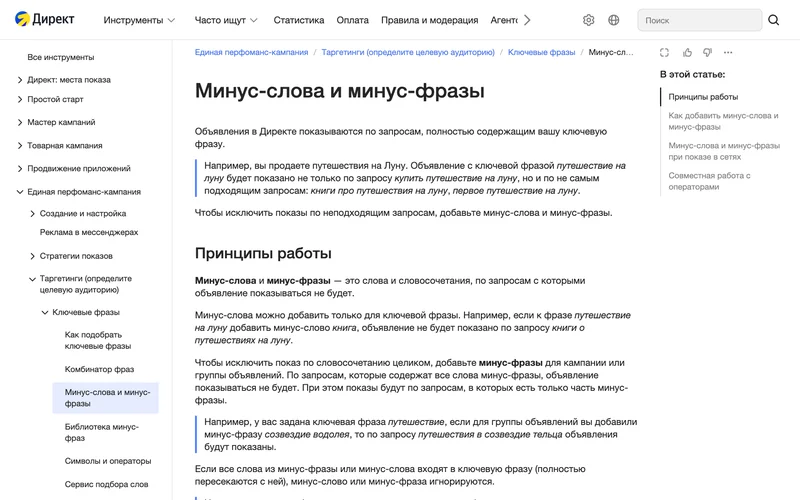The width and height of the screenshot is (800, 500).
Task: Open Оплата in top menu
Action: [352, 20]
